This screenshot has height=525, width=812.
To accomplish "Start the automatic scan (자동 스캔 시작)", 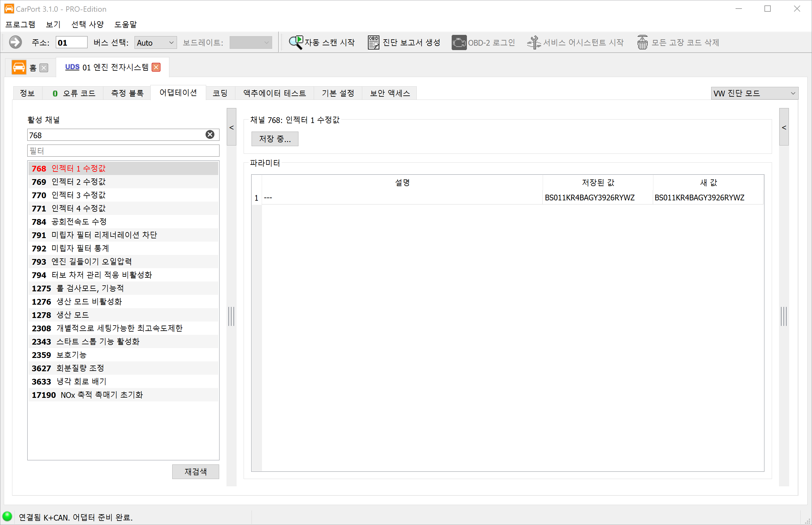I will tap(322, 42).
